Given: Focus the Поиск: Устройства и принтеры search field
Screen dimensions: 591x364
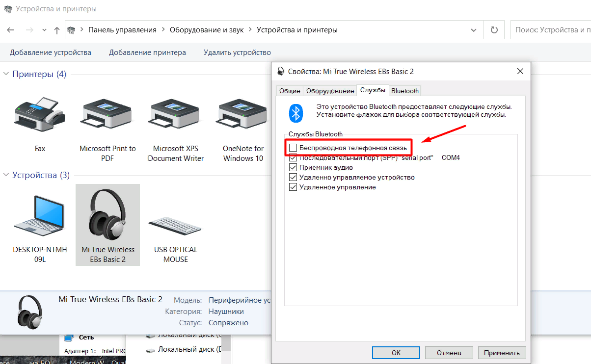Looking at the screenshot, I should coord(551,30).
